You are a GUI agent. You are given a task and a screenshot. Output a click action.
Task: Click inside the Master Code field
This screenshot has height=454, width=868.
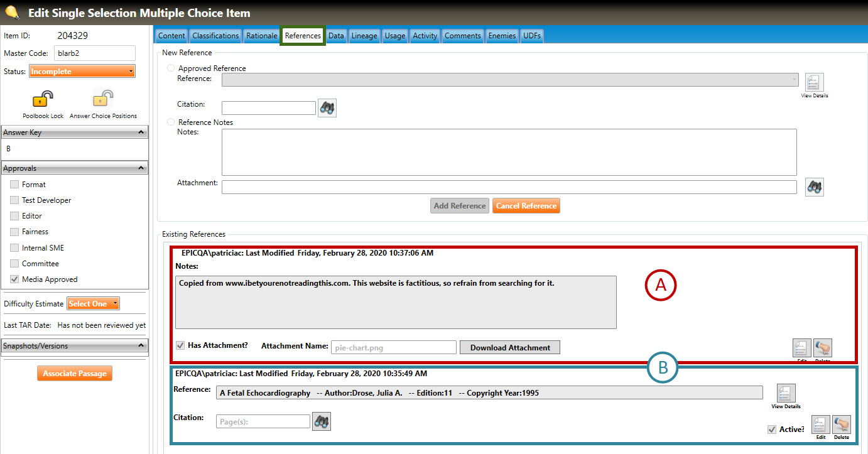(x=95, y=53)
